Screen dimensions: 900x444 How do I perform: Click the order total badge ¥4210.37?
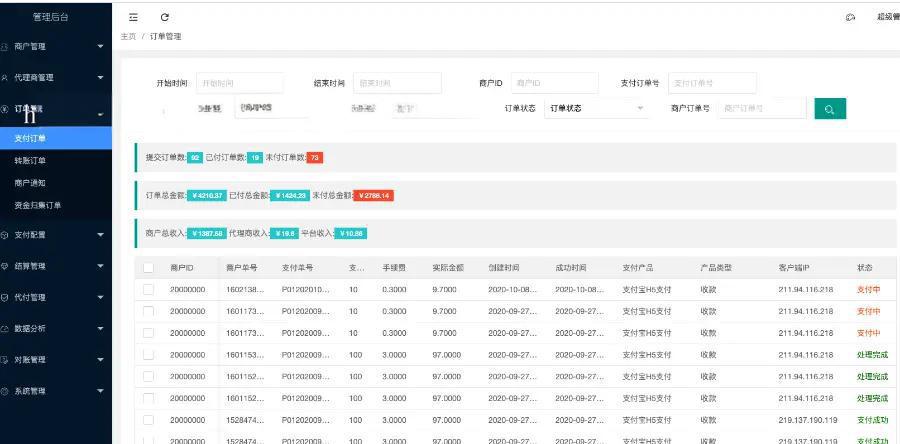pyautogui.click(x=207, y=196)
